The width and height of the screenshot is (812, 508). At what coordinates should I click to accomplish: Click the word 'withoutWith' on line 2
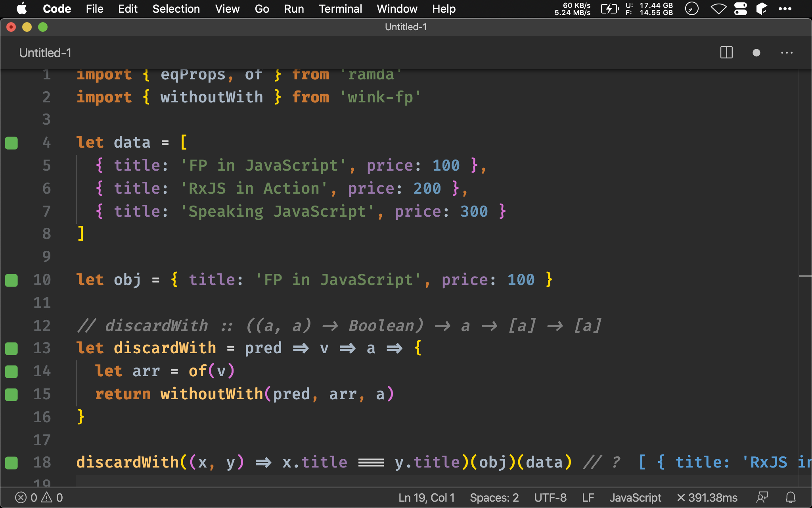point(212,97)
